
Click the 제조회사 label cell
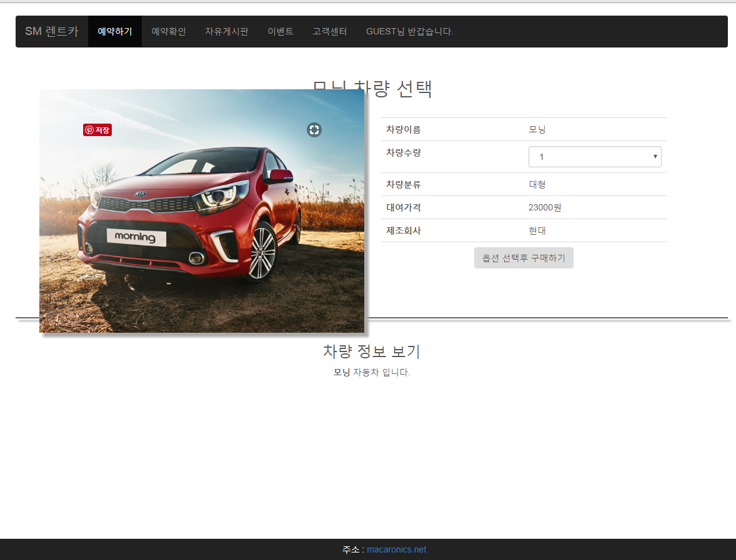452,230
